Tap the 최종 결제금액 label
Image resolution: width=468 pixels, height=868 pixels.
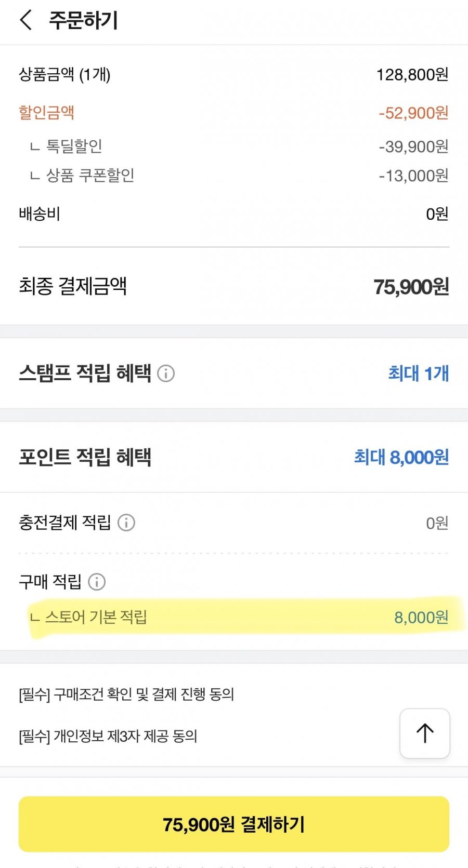tap(73, 286)
